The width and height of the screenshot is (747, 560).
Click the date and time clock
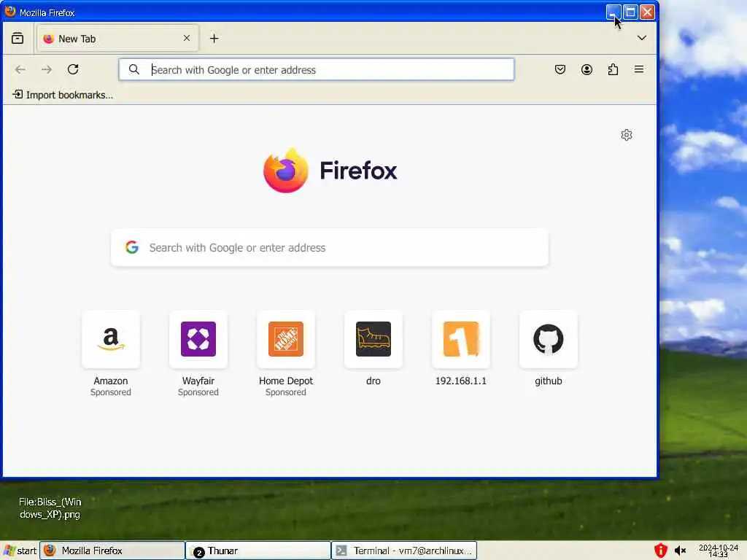tap(719, 551)
